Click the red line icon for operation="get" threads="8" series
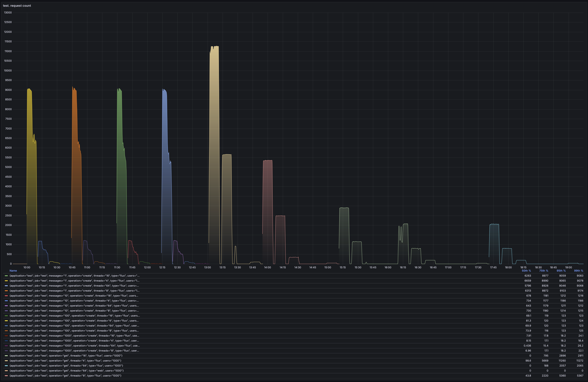 (6, 375)
